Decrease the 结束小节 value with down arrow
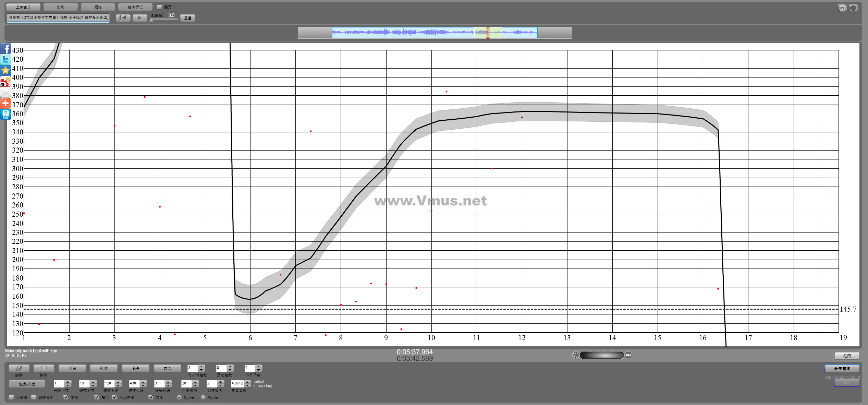The width and height of the screenshot is (868, 405). (93, 385)
